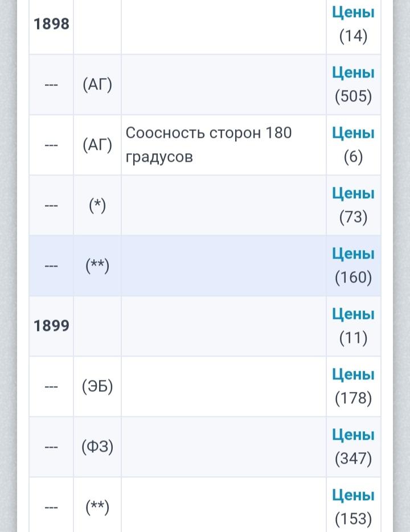Image resolution: width=410 pixels, height=532 pixels.
Task: Click the (ФЗ) mint mark cell
Action: (97, 447)
